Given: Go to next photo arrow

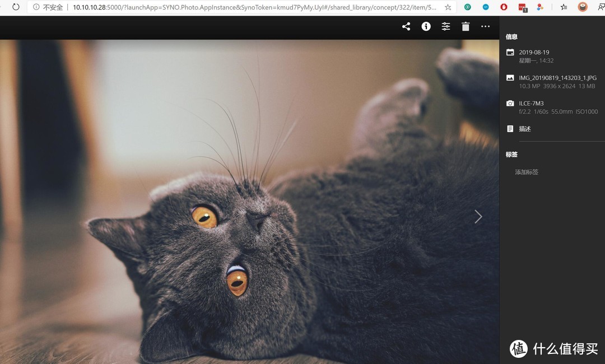Looking at the screenshot, I should point(478,217).
